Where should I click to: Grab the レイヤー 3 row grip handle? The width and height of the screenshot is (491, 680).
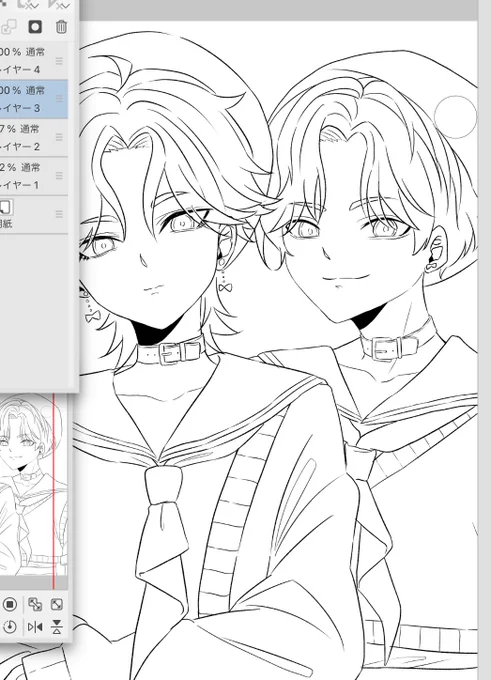pyautogui.click(x=59, y=99)
